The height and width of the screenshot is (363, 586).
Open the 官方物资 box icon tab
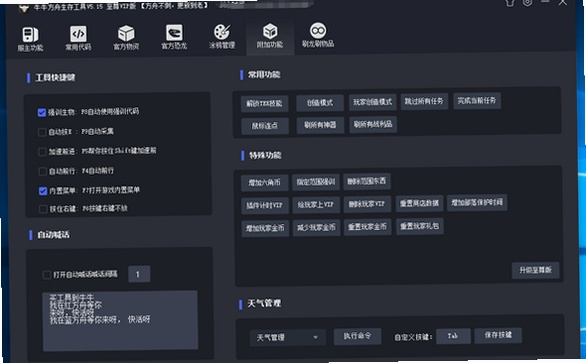[126, 38]
